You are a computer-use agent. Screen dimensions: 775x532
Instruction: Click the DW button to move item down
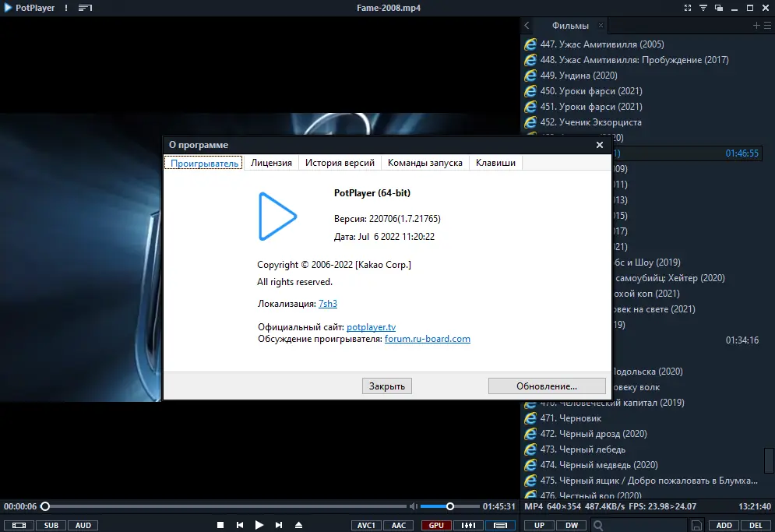(572, 525)
